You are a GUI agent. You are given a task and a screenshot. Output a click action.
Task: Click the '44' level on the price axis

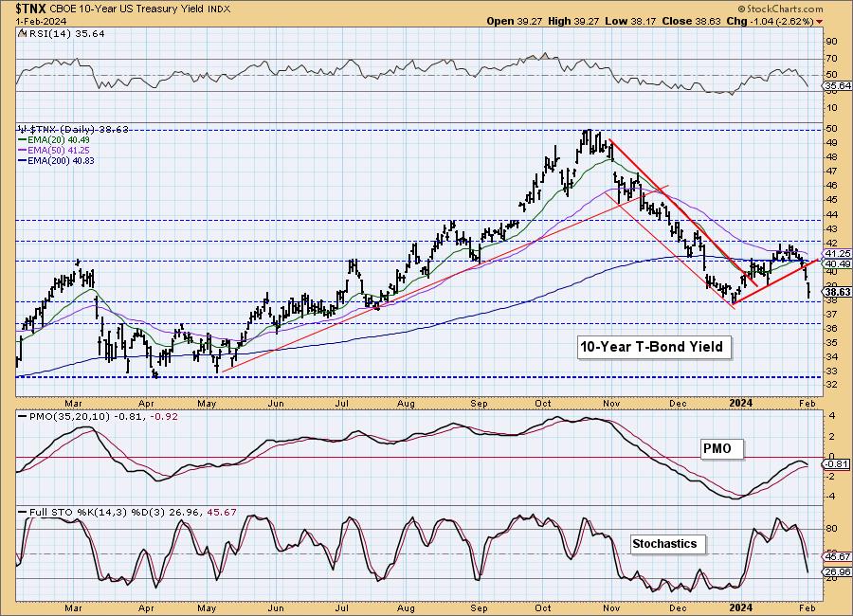[832, 214]
